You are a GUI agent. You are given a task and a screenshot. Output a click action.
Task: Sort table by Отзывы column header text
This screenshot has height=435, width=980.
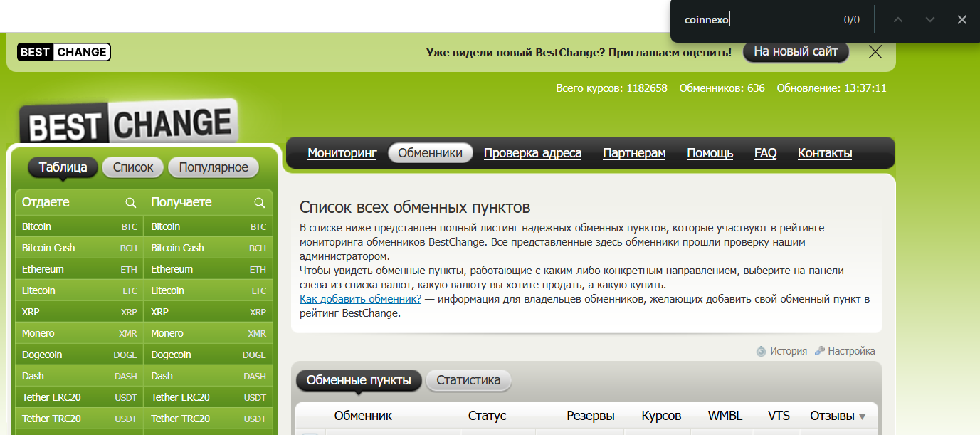tap(832, 416)
